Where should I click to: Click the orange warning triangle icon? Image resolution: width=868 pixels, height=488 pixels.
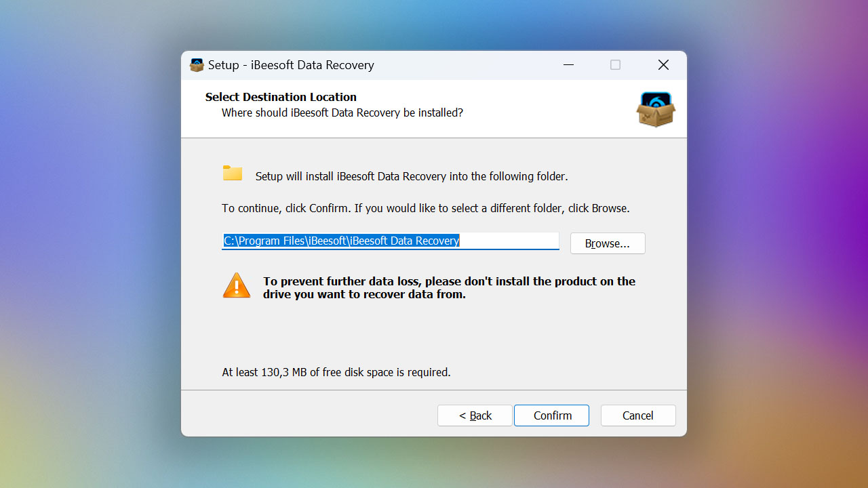(237, 286)
